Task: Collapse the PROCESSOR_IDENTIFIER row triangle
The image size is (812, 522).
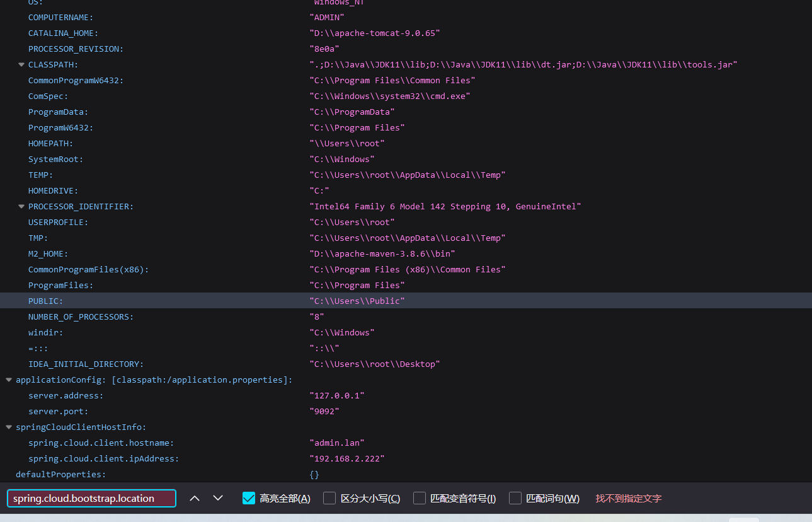Action: [x=21, y=206]
